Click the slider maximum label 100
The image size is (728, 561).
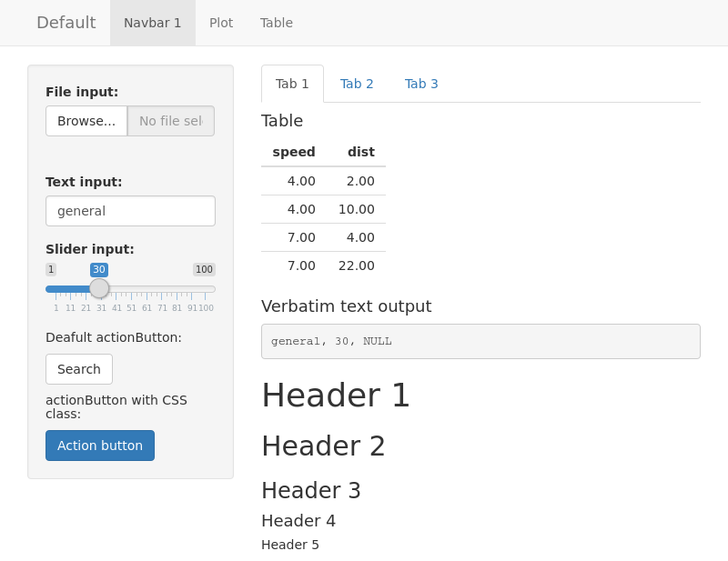coord(204,269)
